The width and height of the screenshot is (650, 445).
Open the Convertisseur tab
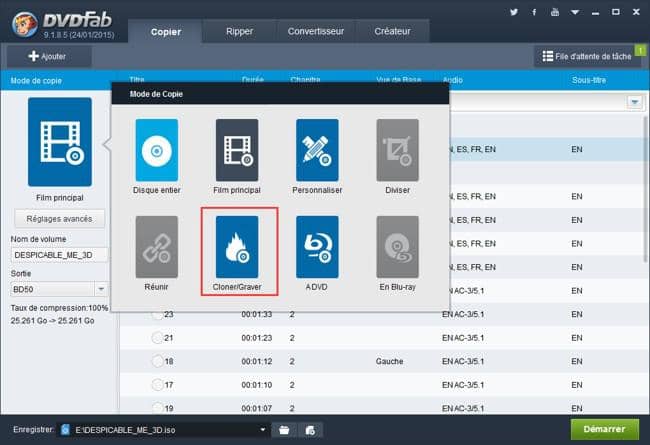pos(316,32)
